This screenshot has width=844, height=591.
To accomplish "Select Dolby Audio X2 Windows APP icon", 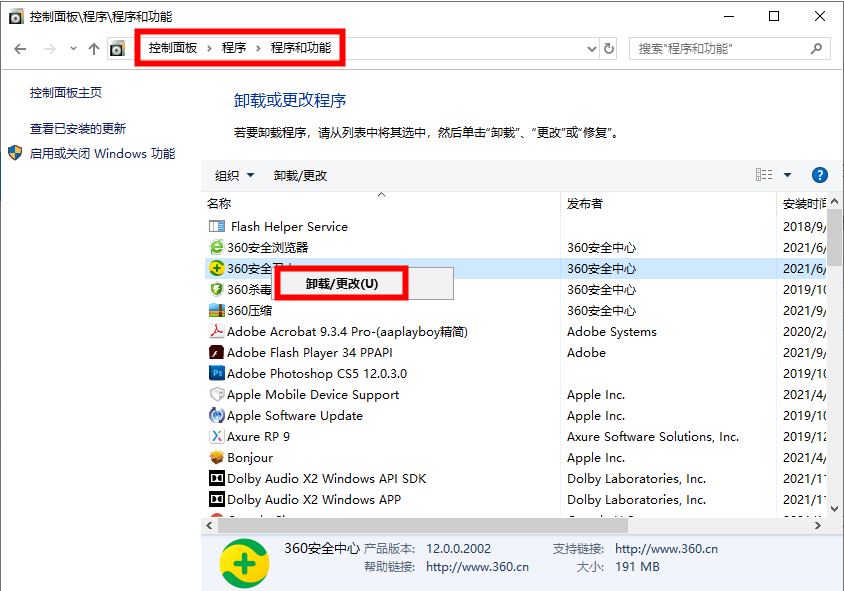I will pyautogui.click(x=216, y=499).
